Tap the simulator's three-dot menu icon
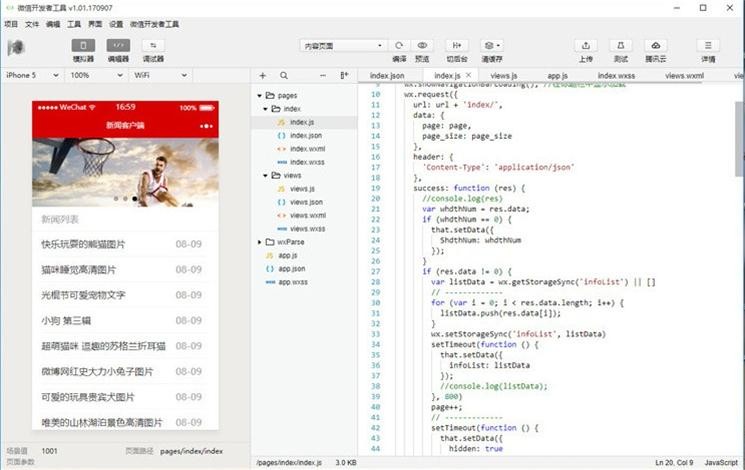This screenshot has height=470, width=745. [x=206, y=126]
